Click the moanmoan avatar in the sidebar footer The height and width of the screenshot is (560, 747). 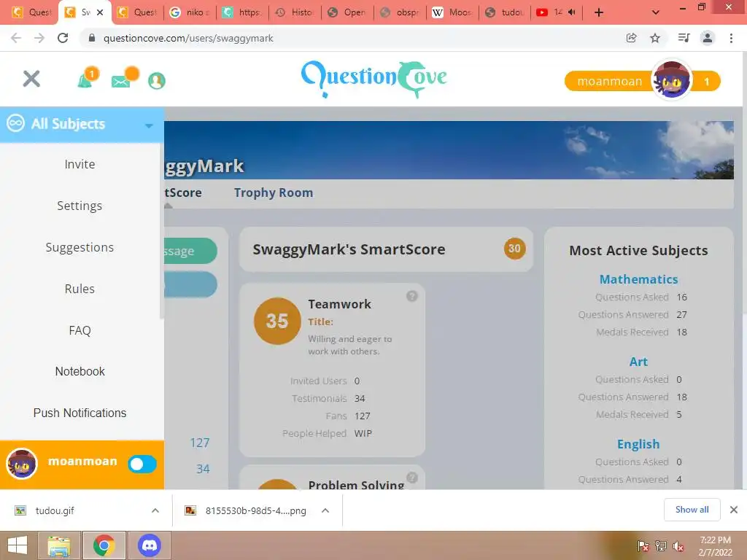click(x=21, y=464)
